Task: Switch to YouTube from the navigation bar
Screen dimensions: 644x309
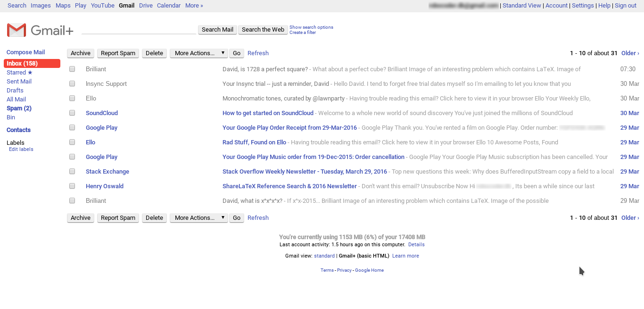Action: coord(102,5)
